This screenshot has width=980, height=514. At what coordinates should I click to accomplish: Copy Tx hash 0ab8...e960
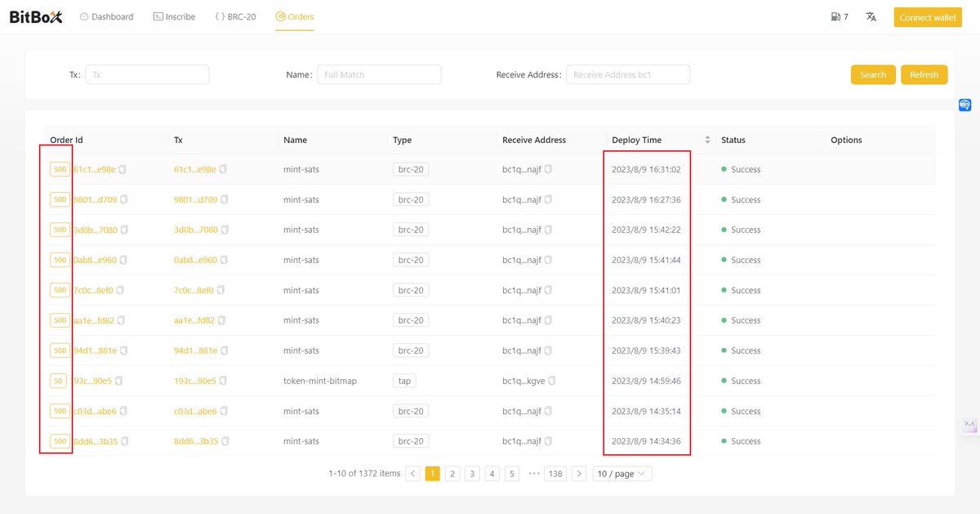click(x=225, y=261)
